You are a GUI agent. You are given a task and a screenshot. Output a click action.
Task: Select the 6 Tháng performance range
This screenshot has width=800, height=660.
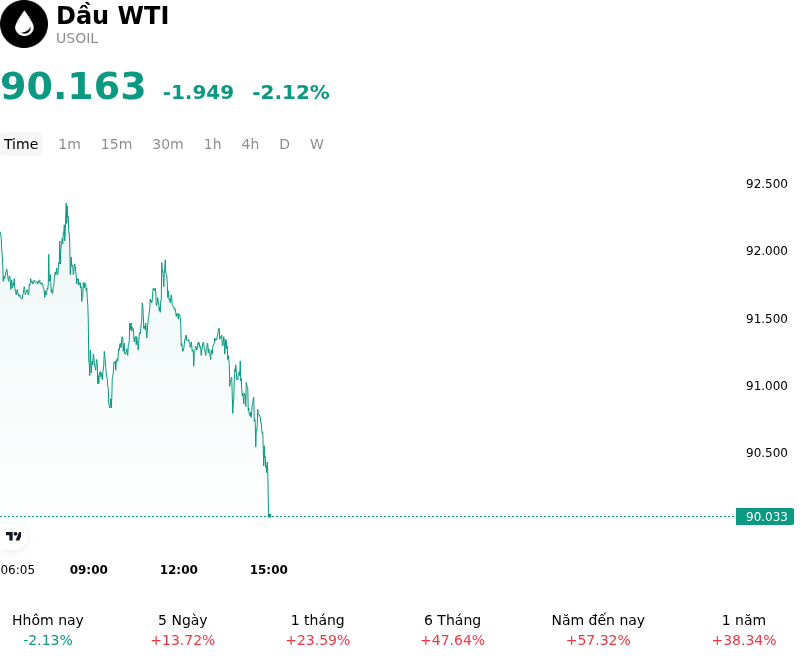[453, 630]
